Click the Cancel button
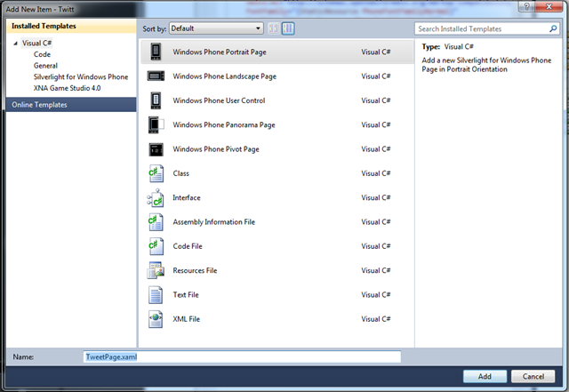This screenshot has width=569, height=392. [533, 376]
